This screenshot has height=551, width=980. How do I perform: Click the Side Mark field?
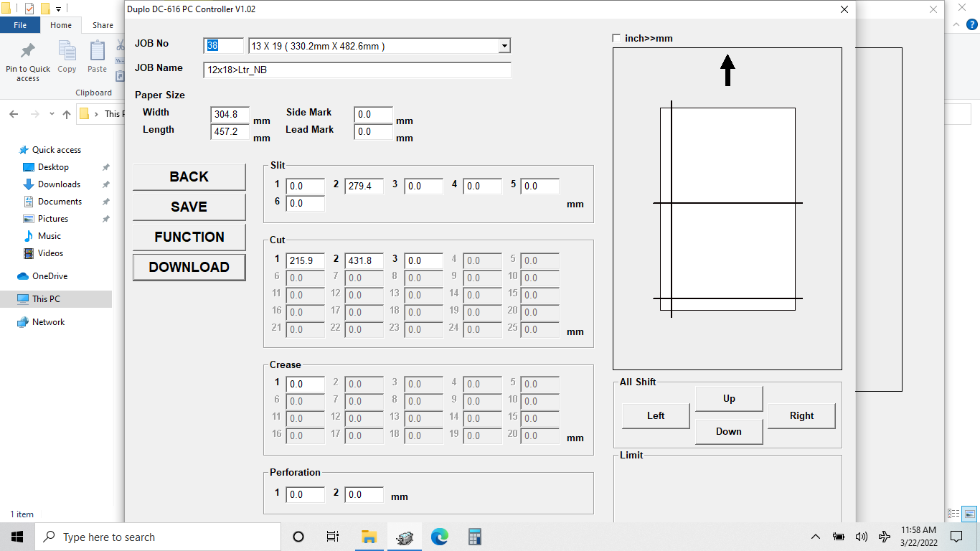point(374,114)
